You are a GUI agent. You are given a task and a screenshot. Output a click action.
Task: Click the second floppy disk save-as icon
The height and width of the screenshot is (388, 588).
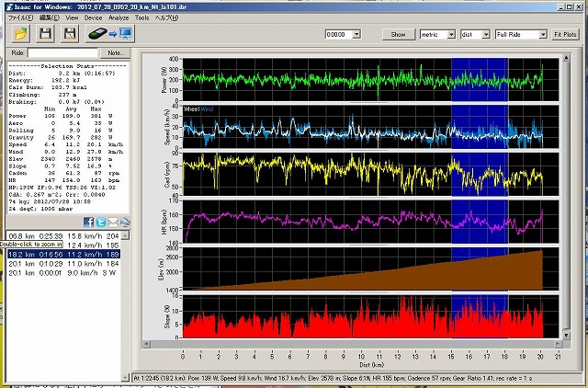pos(70,34)
